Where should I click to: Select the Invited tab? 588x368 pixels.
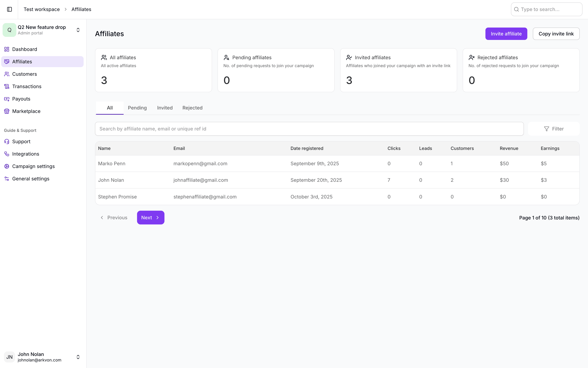pos(165,108)
